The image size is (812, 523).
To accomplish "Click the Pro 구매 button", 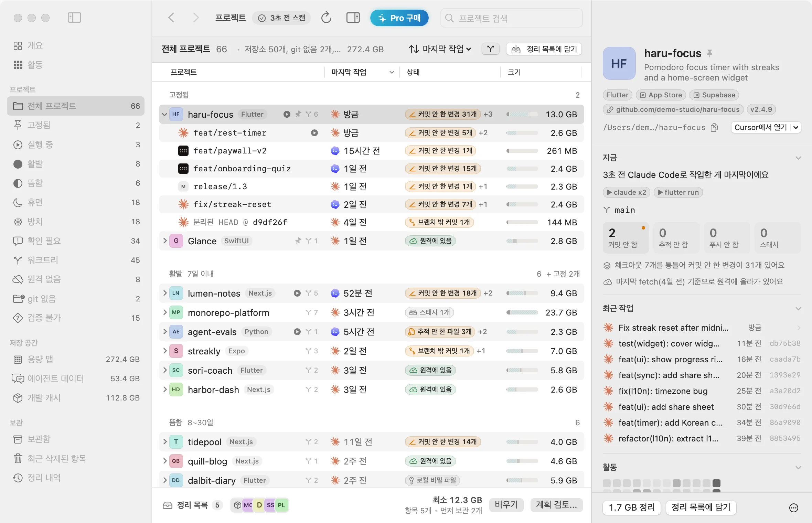I will tap(399, 18).
